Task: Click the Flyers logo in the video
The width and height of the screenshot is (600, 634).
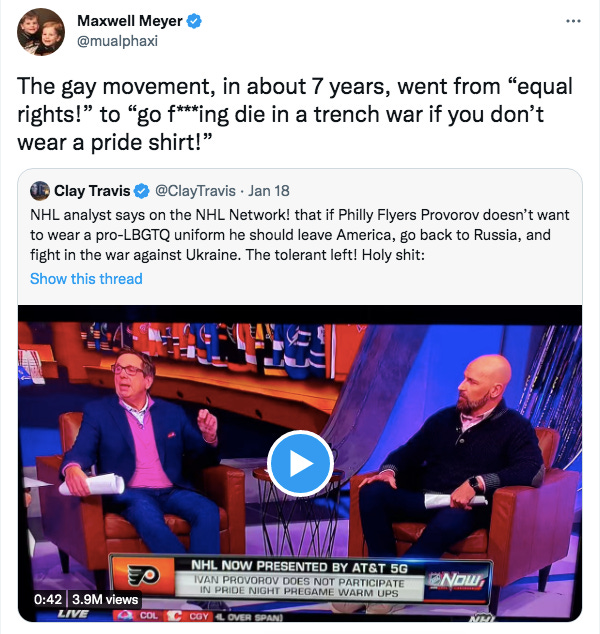Action: [x=143, y=576]
